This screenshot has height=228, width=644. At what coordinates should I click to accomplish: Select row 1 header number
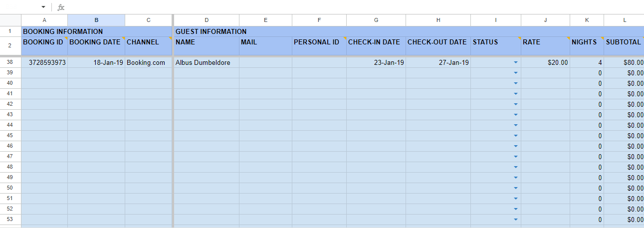[10, 31]
